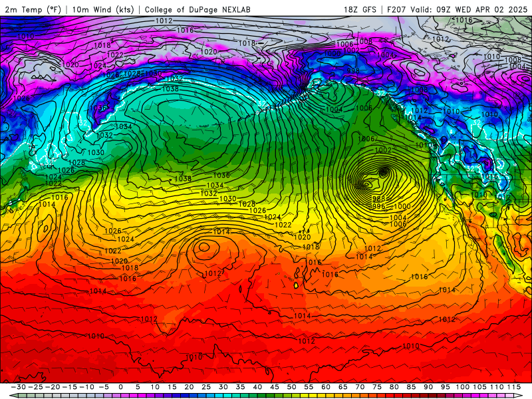
Task: Click the colorbar label '15'
Action: 172,387
